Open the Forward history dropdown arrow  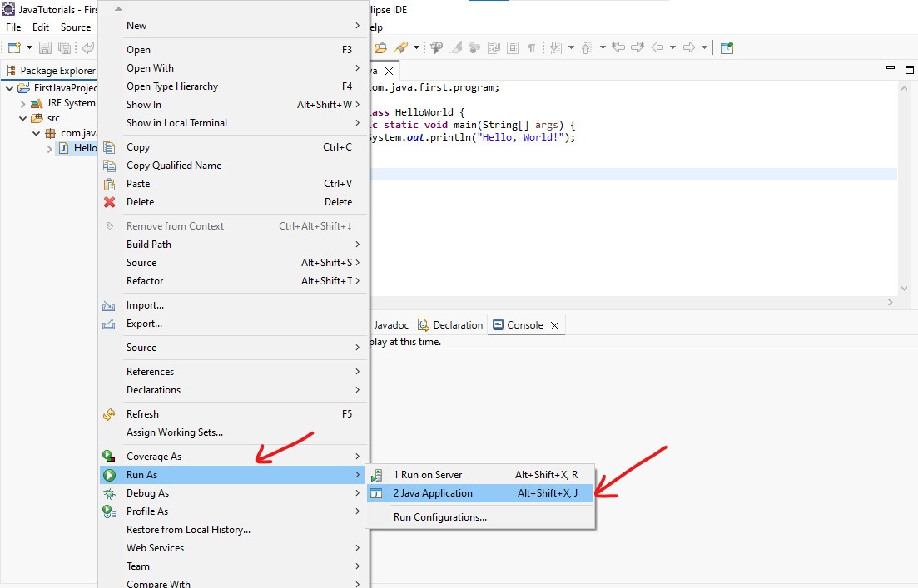click(x=704, y=47)
